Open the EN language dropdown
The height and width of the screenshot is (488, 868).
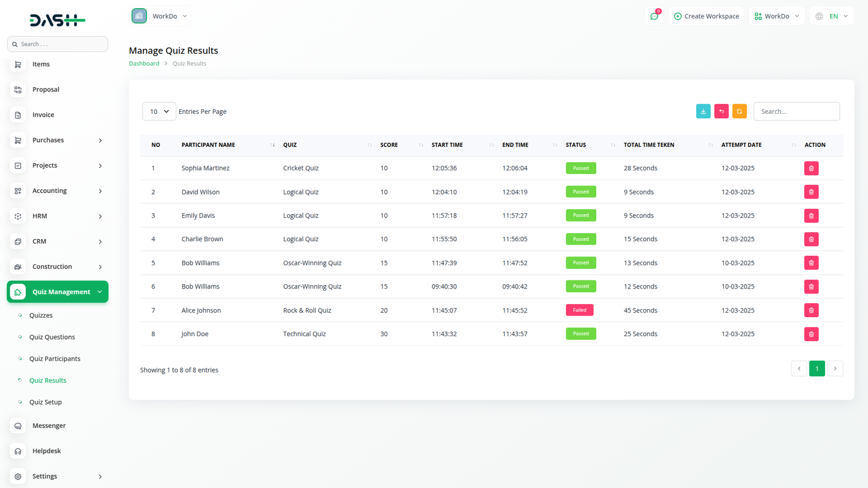click(x=832, y=16)
